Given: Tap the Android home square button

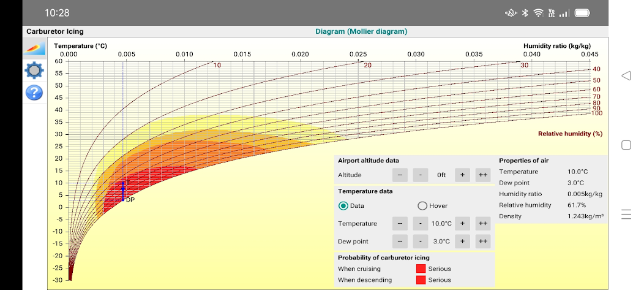Looking at the screenshot, I should [626, 145].
